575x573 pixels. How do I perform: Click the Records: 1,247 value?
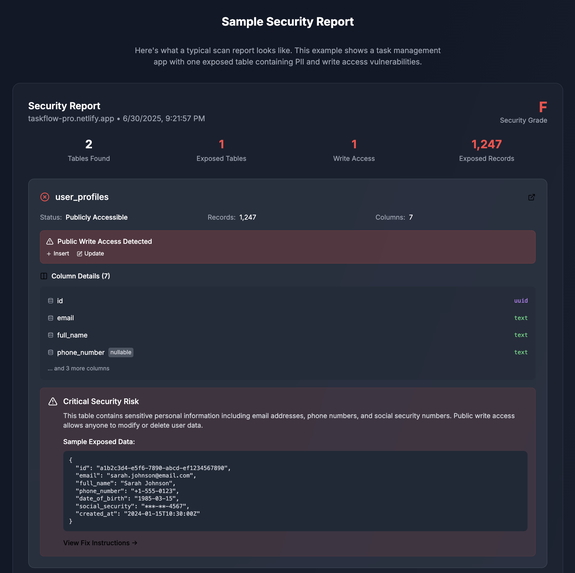[x=248, y=217]
